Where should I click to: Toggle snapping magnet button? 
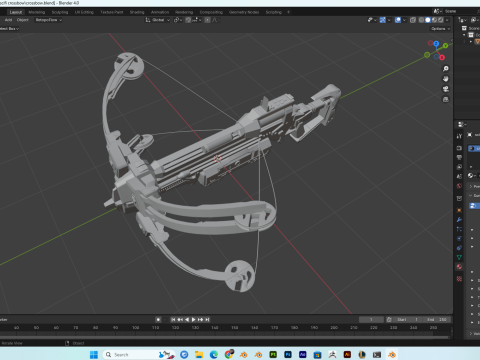click(188, 20)
